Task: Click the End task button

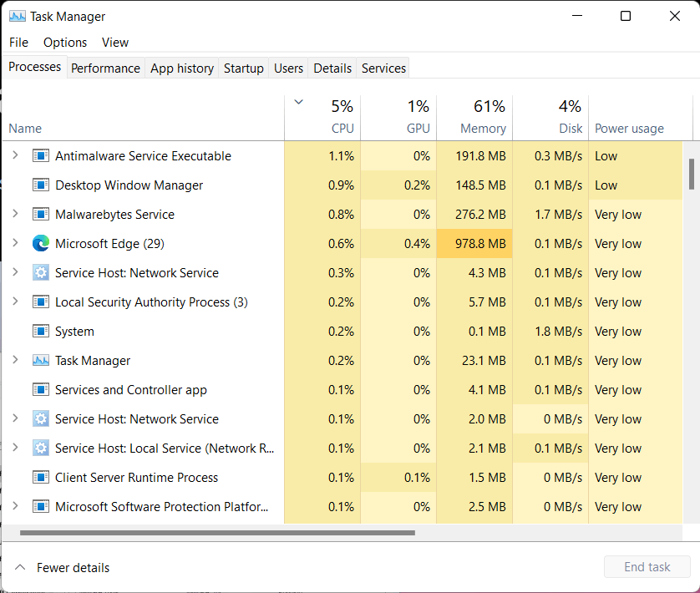Action: [x=647, y=566]
